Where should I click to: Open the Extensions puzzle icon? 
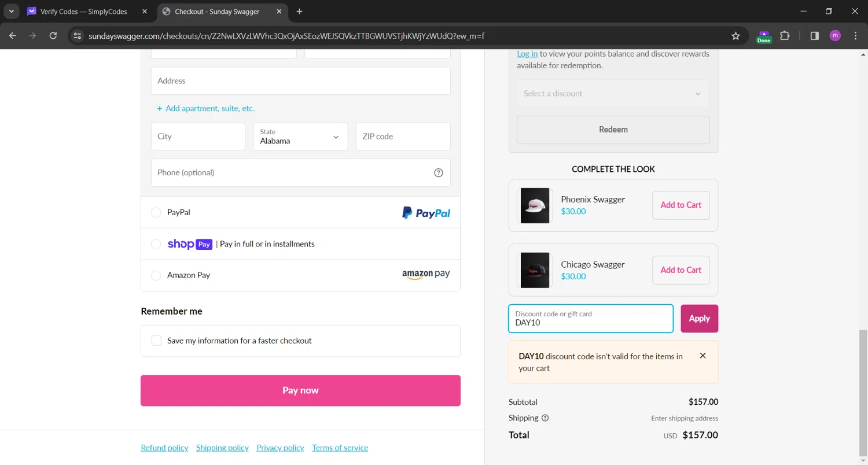tap(785, 36)
